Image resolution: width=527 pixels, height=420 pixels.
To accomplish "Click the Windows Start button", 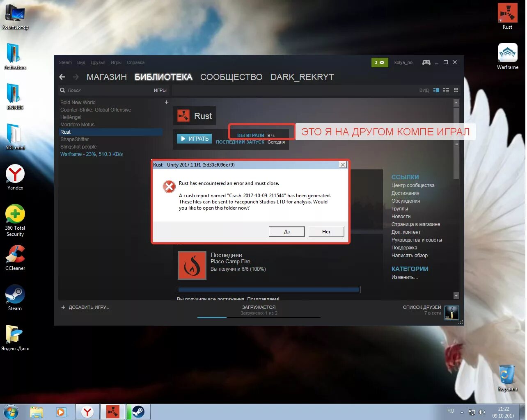I will click(11, 412).
